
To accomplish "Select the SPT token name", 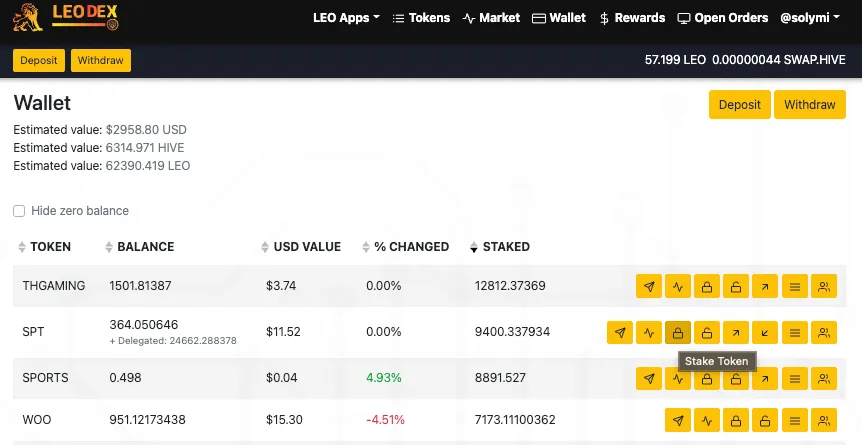I will [33, 332].
